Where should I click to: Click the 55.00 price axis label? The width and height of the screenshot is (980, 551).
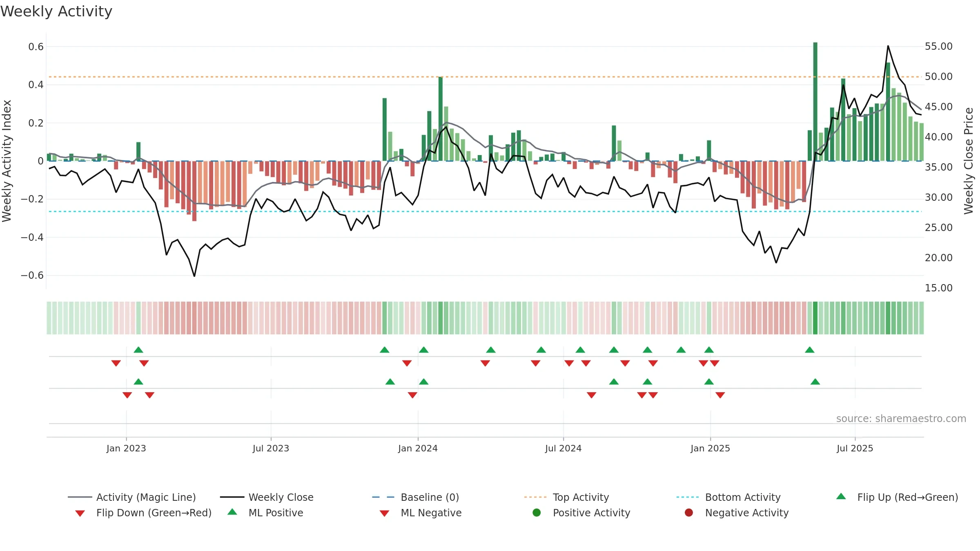pyautogui.click(x=939, y=46)
